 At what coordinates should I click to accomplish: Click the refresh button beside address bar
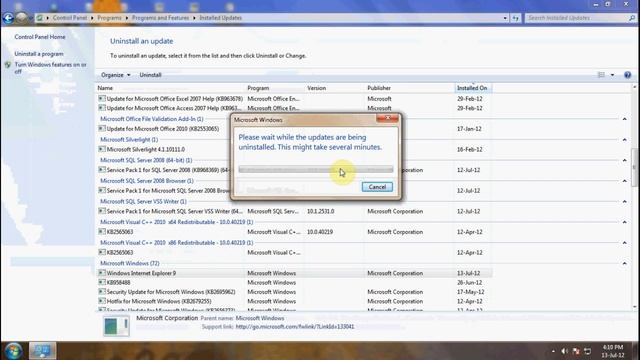[x=516, y=18]
